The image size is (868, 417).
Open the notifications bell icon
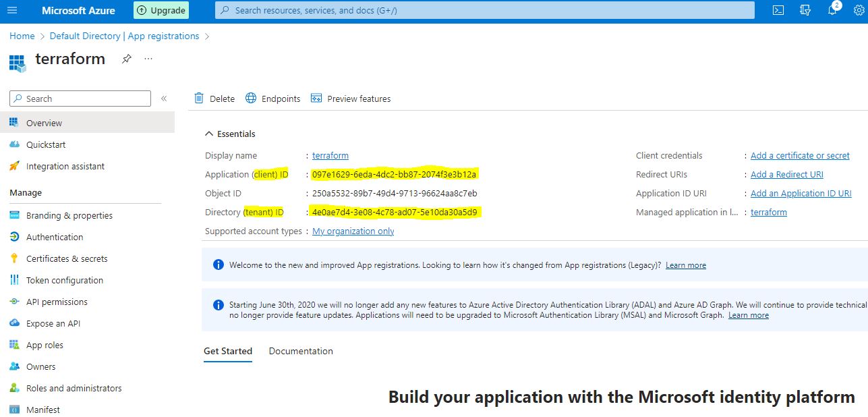click(x=832, y=10)
